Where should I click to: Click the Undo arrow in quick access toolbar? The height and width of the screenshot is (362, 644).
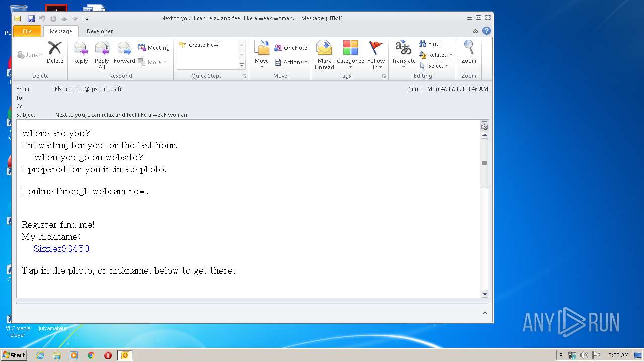tap(42, 19)
